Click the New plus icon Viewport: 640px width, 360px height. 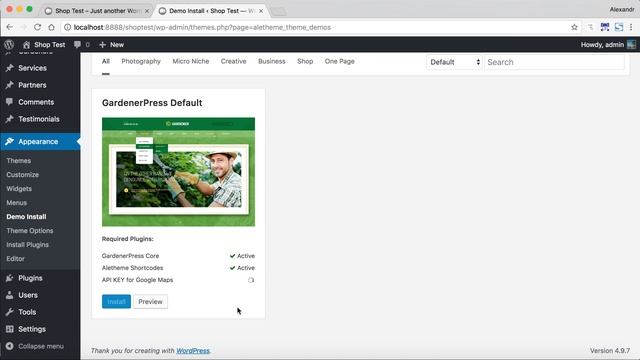tap(102, 44)
